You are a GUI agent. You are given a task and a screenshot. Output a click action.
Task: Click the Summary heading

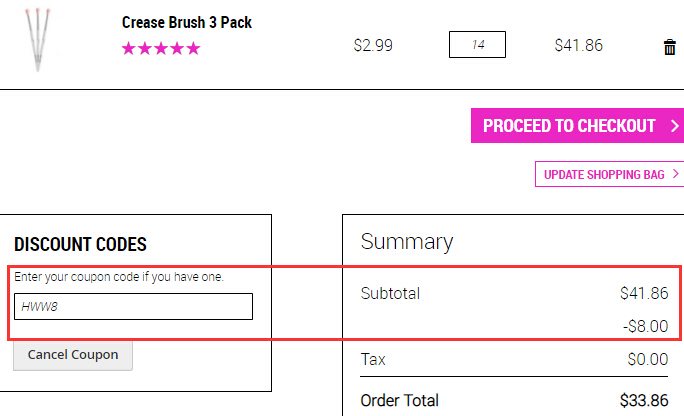click(407, 242)
